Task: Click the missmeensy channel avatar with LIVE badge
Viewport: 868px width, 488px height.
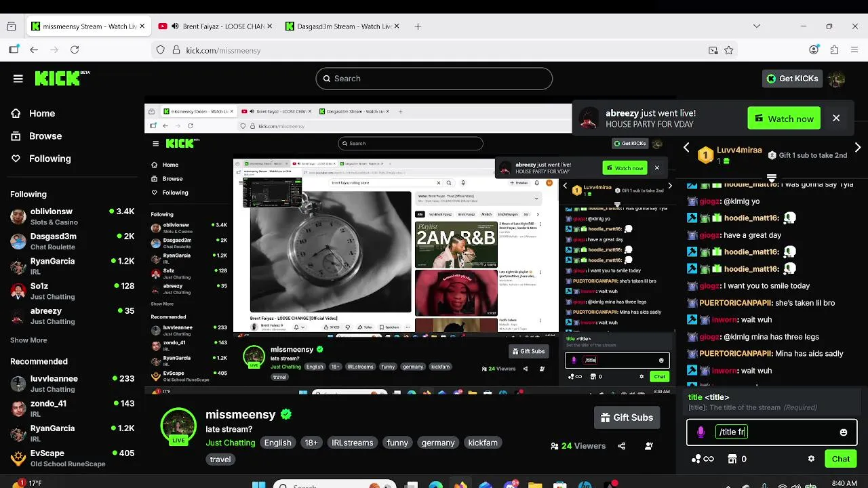Action: (178, 426)
